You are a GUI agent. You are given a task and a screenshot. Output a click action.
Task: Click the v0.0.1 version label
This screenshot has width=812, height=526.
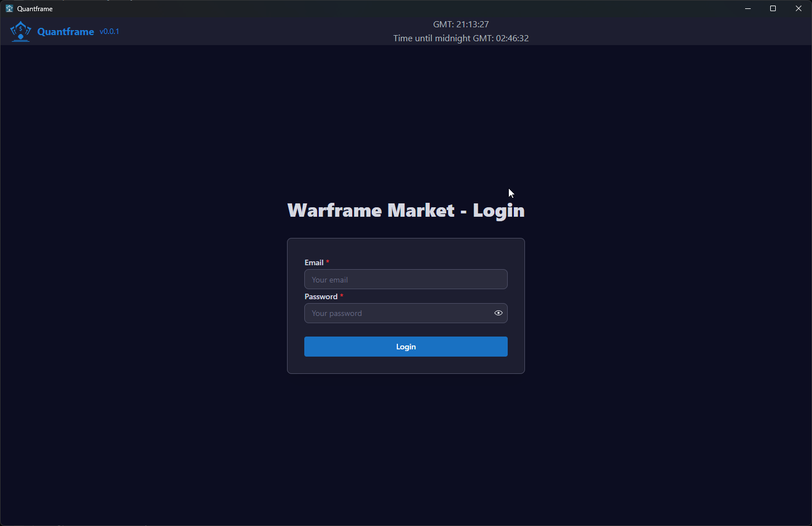pyautogui.click(x=109, y=32)
